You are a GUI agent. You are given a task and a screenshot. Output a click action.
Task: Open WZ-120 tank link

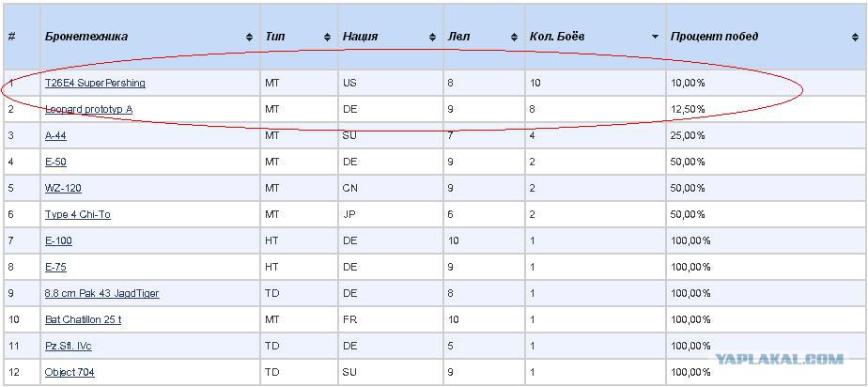(x=63, y=188)
